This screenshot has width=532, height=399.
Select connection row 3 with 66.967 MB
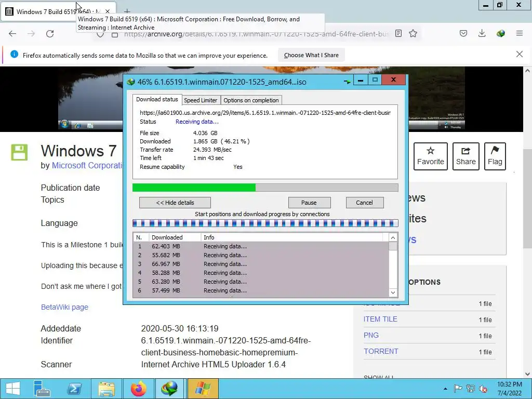coord(261,264)
